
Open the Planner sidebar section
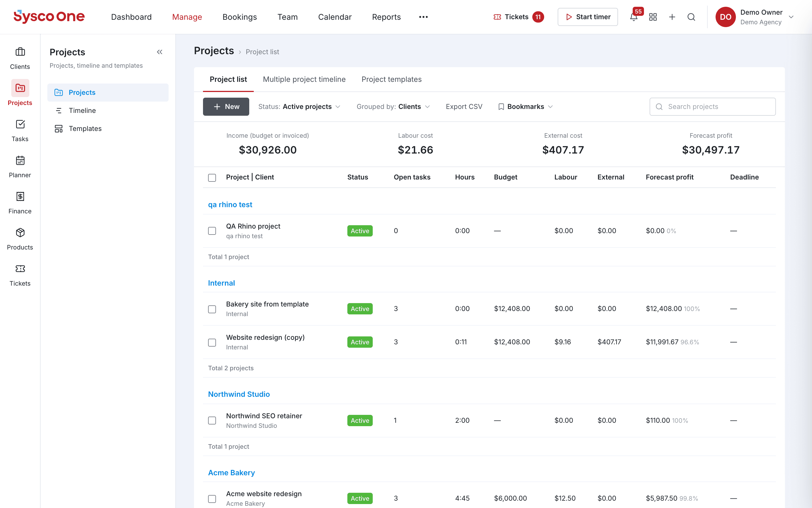20,167
